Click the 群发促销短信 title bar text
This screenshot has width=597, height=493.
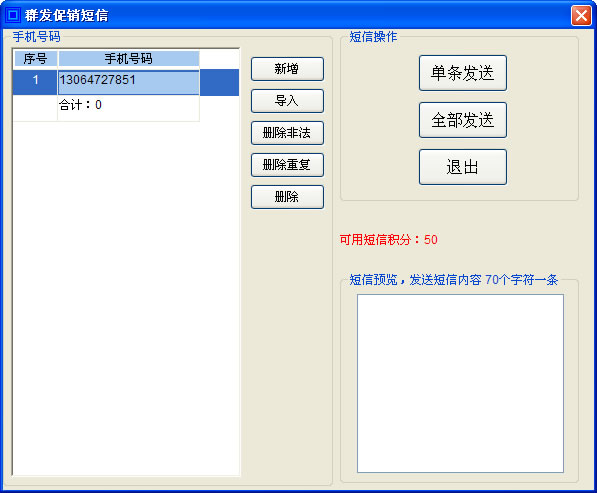coord(67,16)
